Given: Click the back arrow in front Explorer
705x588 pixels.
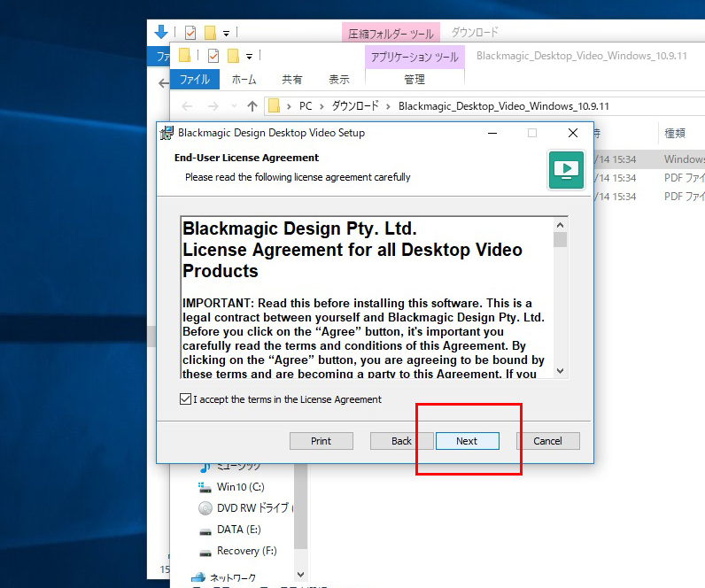Looking at the screenshot, I should pyautogui.click(x=187, y=106).
